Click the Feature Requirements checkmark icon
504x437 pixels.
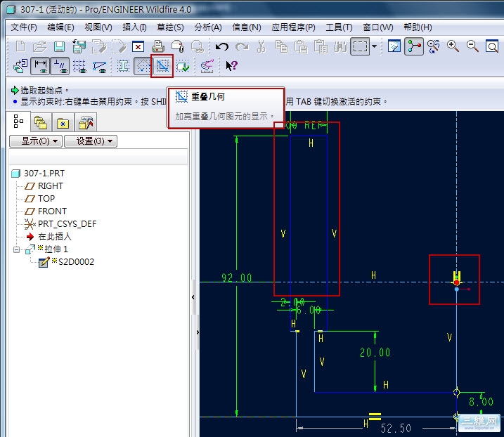pyautogui.click(x=183, y=66)
